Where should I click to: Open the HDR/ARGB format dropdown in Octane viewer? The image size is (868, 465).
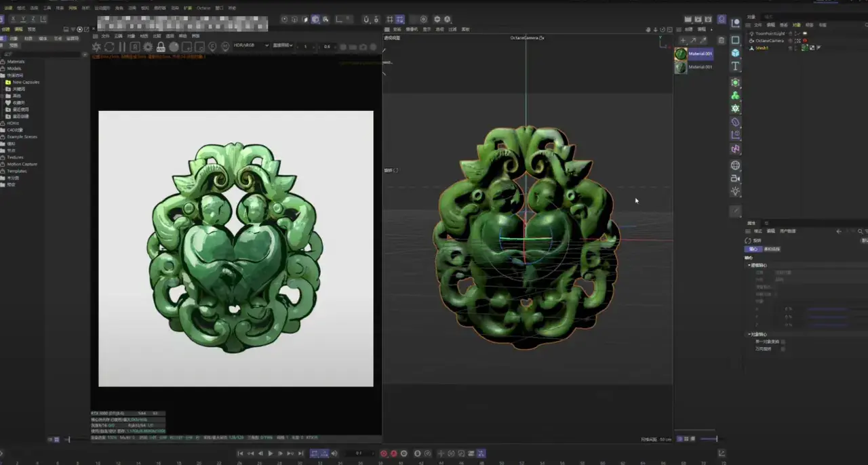pyautogui.click(x=249, y=46)
